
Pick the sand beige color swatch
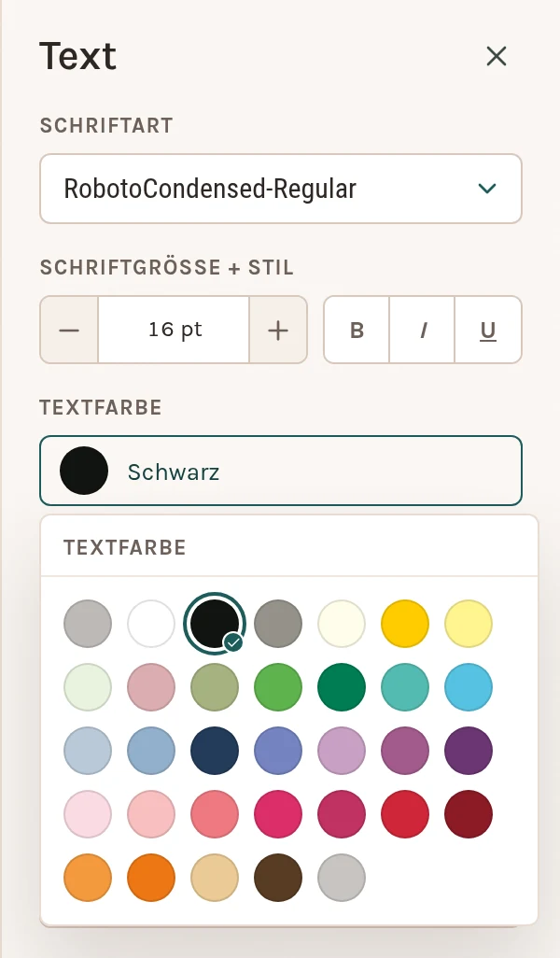215,878
